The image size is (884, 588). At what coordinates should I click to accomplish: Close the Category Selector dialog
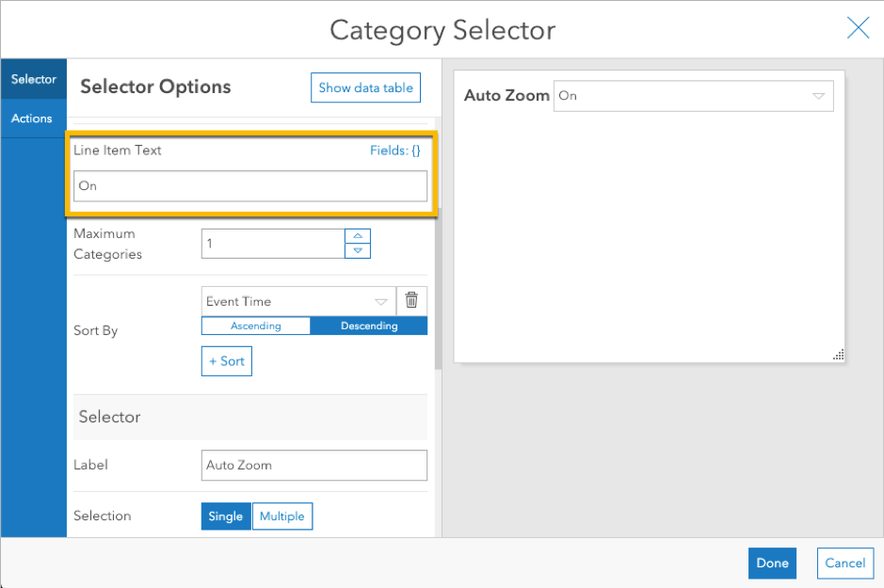pos(858,28)
